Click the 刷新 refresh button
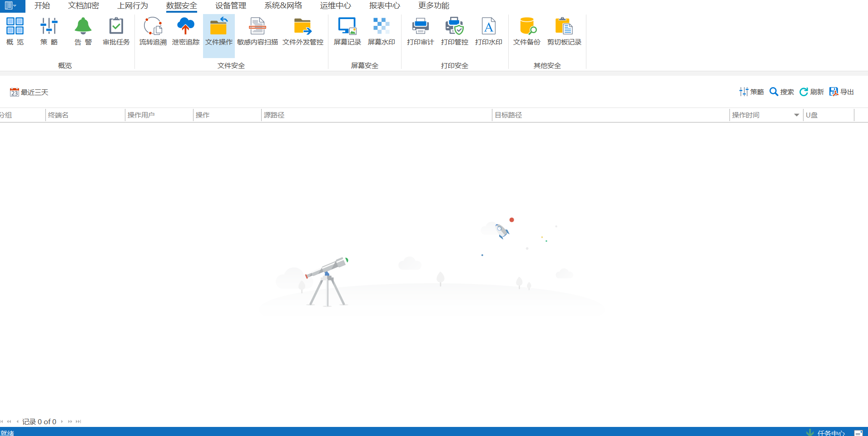 click(812, 92)
